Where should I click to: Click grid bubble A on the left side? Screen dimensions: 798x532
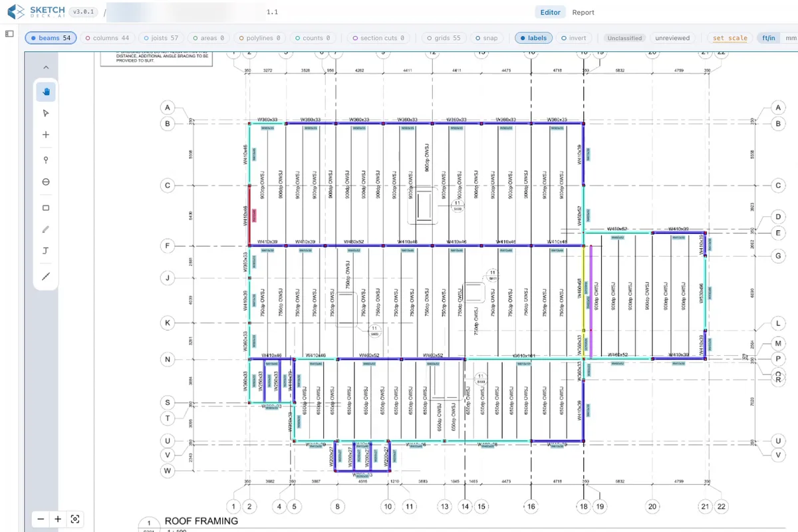coord(168,107)
